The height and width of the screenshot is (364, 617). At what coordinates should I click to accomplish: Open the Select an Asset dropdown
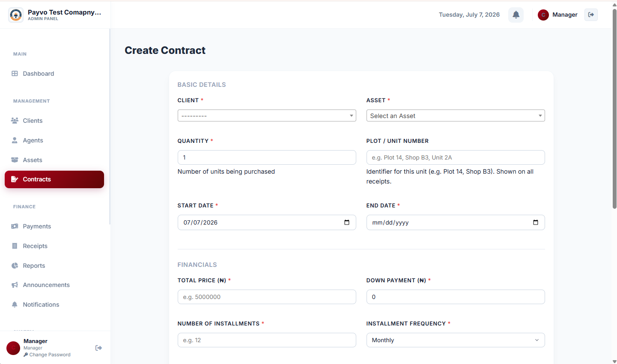tap(456, 115)
